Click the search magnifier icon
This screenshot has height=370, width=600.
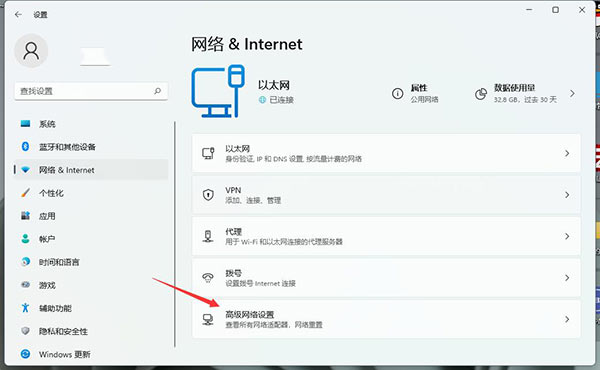pyautogui.click(x=157, y=91)
